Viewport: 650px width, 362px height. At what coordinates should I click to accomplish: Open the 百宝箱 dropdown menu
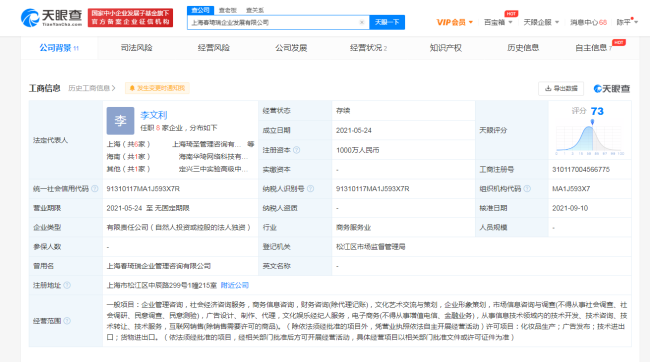(x=498, y=22)
